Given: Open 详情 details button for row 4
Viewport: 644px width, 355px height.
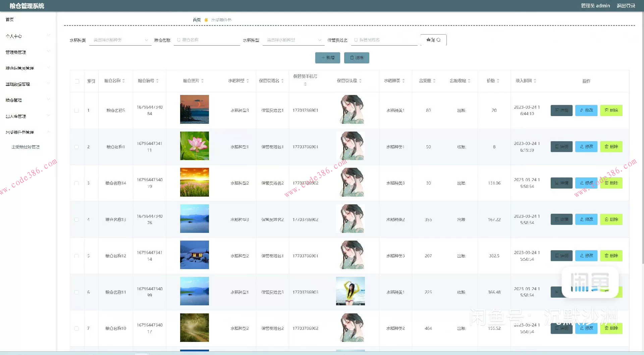Looking at the screenshot, I should click(561, 219).
